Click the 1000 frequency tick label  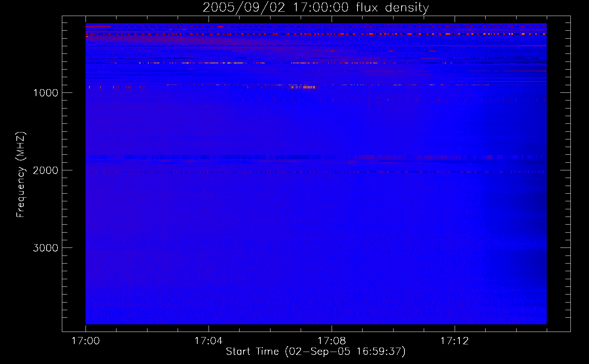[x=46, y=93]
